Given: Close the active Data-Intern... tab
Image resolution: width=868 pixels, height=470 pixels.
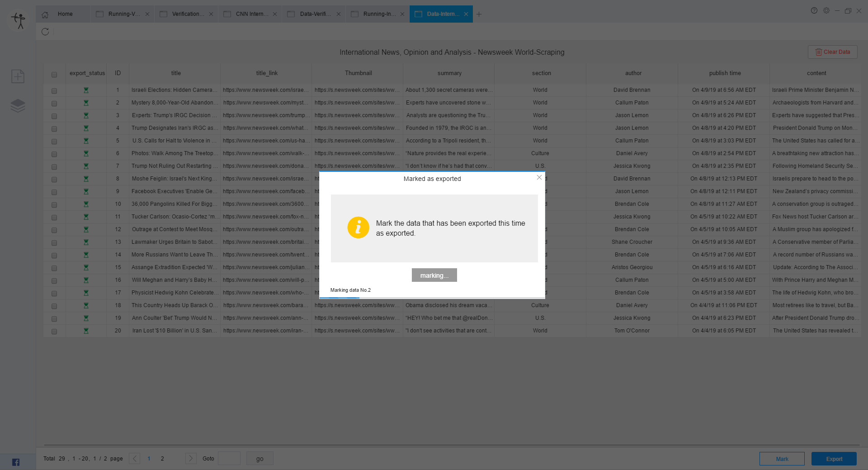Looking at the screenshot, I should click(x=466, y=14).
